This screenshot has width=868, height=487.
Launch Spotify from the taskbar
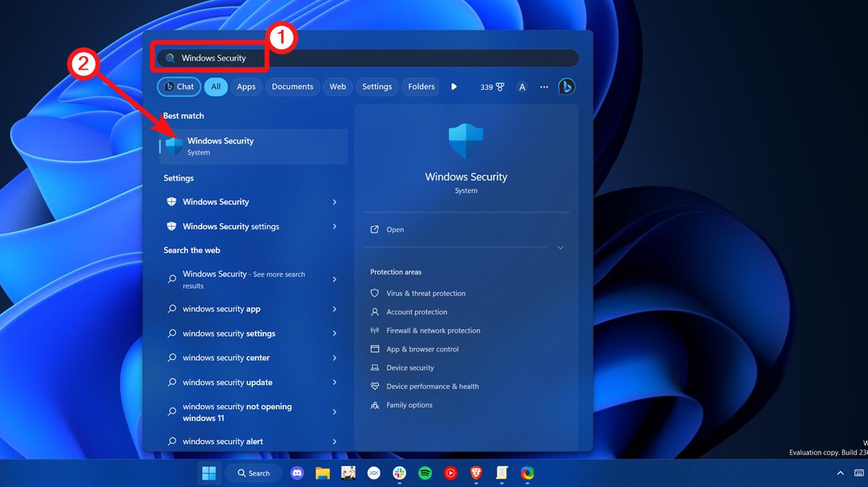pyautogui.click(x=425, y=473)
